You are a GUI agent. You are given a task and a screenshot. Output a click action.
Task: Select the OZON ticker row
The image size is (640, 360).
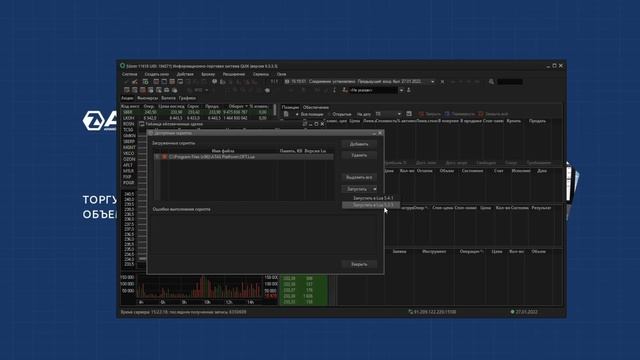(129, 159)
